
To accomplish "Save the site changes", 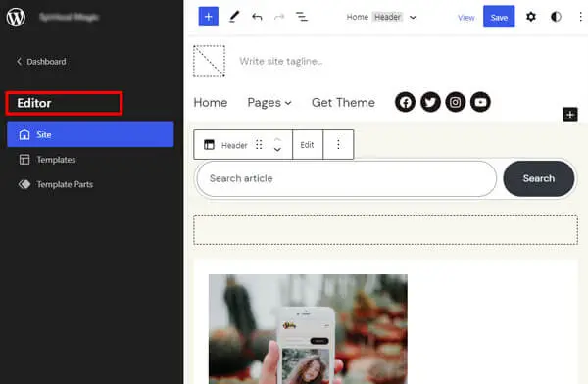I will [499, 17].
